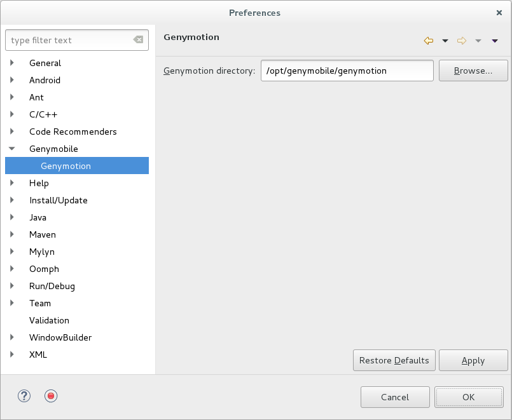Image resolution: width=512 pixels, height=420 pixels.
Task: Close the Preferences dialog
Action: point(499,13)
